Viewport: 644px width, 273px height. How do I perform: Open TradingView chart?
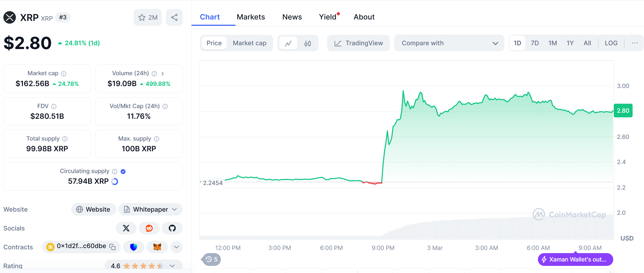[358, 43]
